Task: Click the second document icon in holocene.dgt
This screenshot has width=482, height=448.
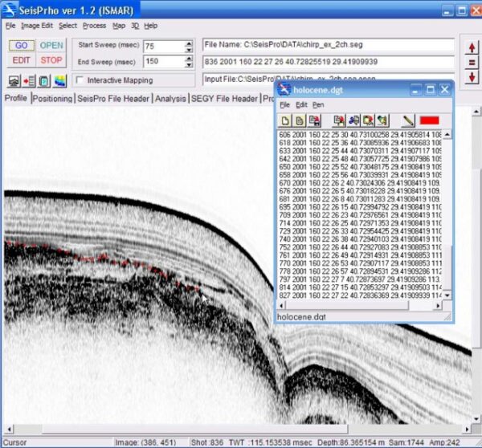Action: coord(300,120)
